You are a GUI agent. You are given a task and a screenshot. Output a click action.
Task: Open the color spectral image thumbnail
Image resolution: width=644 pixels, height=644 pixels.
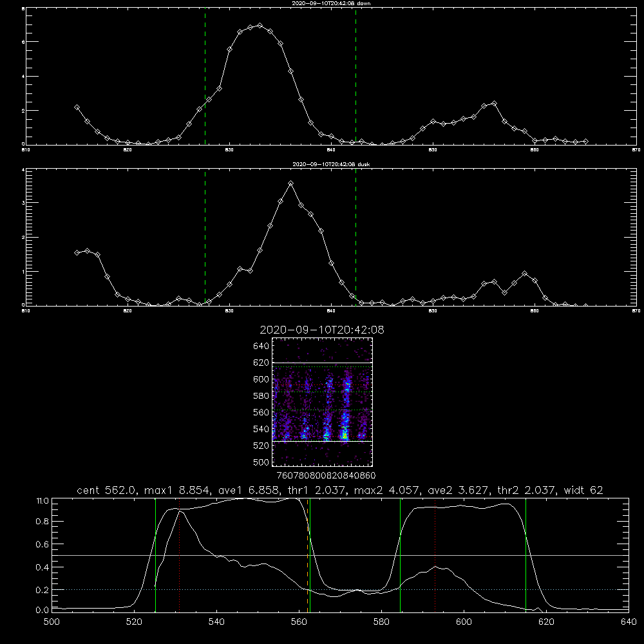pyautogui.click(x=323, y=402)
